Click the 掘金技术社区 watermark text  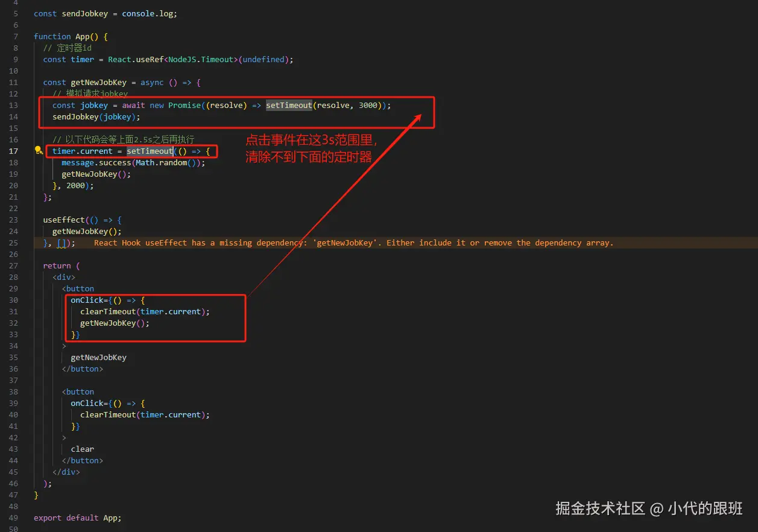600,508
